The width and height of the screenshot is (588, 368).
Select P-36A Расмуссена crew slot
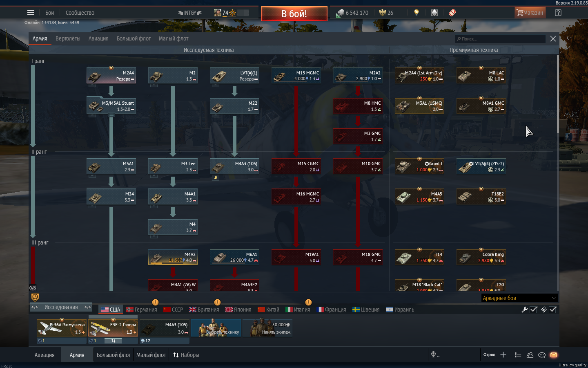click(62, 328)
